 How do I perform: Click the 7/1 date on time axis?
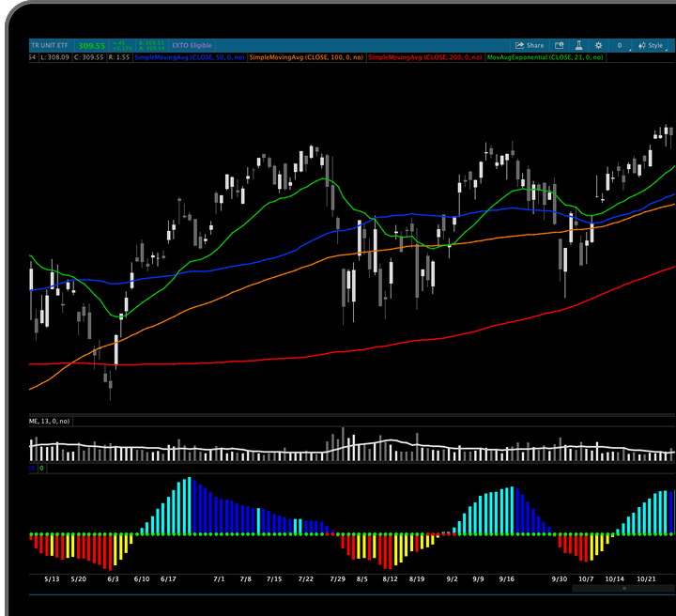[219, 579]
